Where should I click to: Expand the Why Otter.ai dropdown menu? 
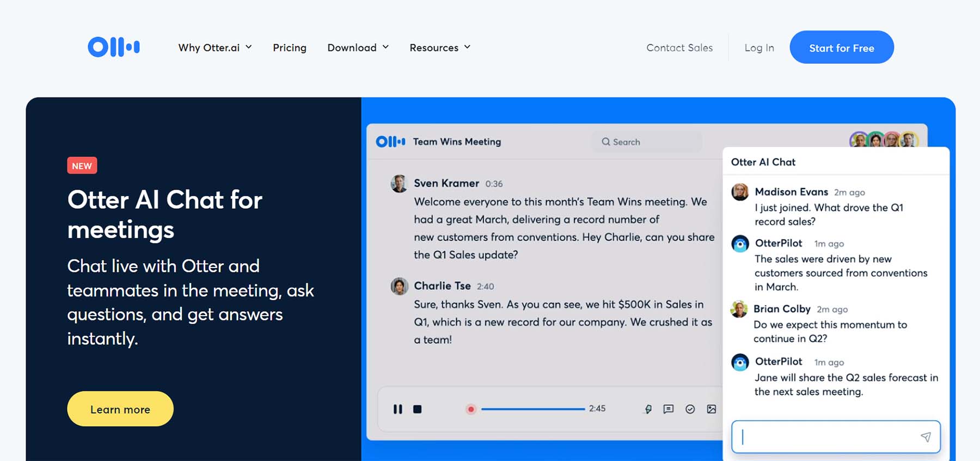point(215,47)
